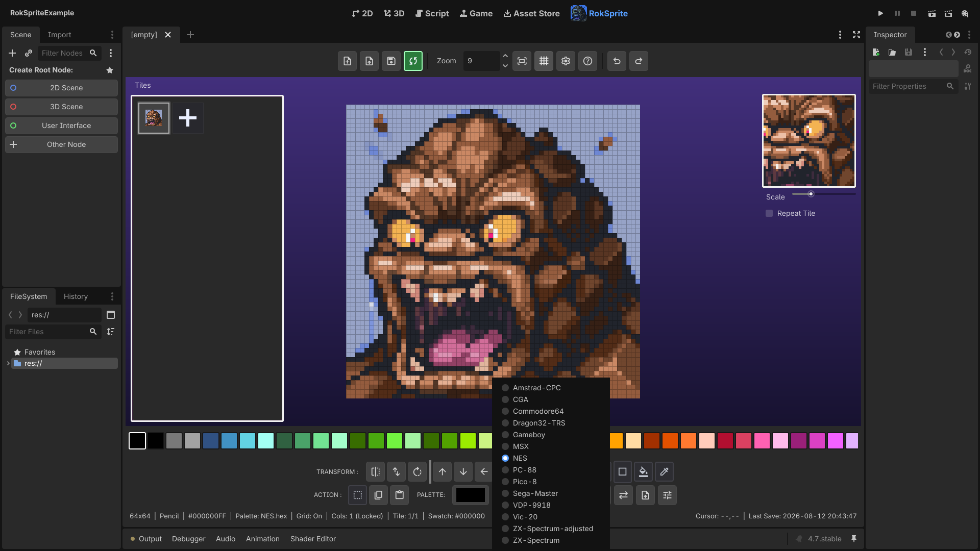The width and height of the screenshot is (980, 551).
Task: Create a 2D Scene root node
Action: point(61,88)
